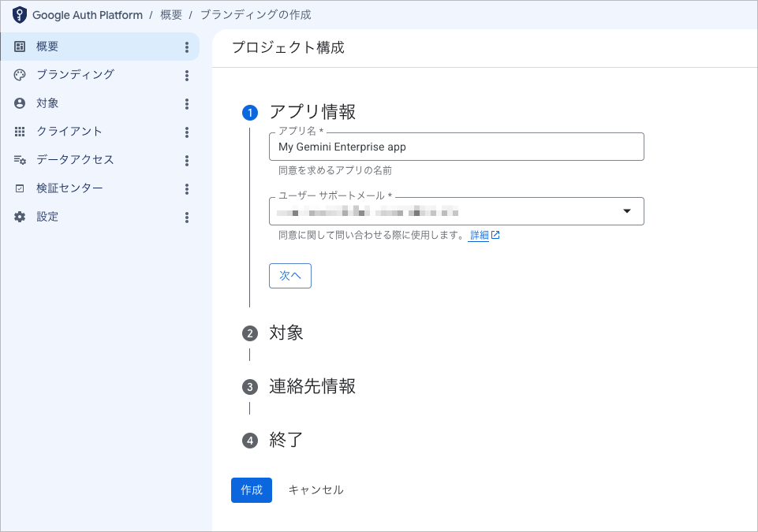Click the Google Auth Platform breadcrumb text
The image size is (758, 532).
(x=88, y=15)
